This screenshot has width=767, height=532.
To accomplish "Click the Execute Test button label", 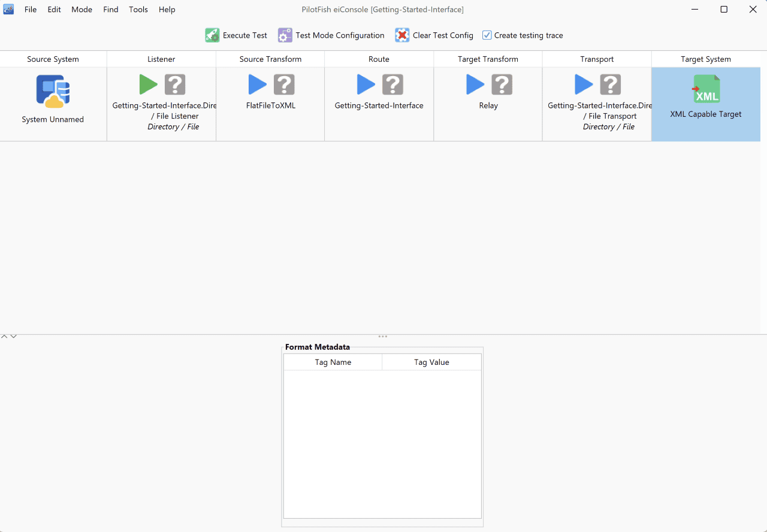I will (245, 35).
